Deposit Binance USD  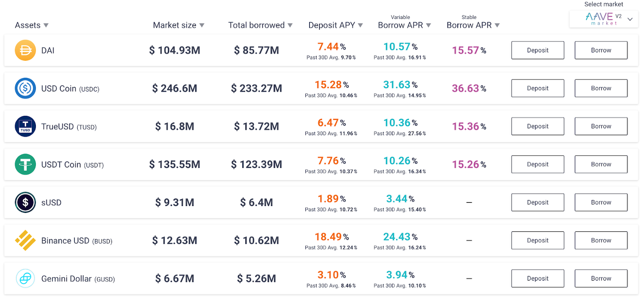[538, 241]
